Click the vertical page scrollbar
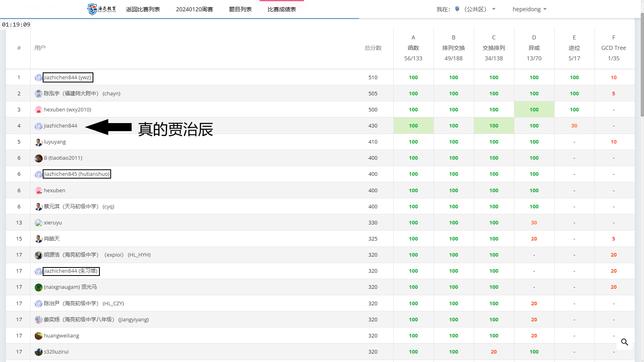 click(x=642, y=64)
